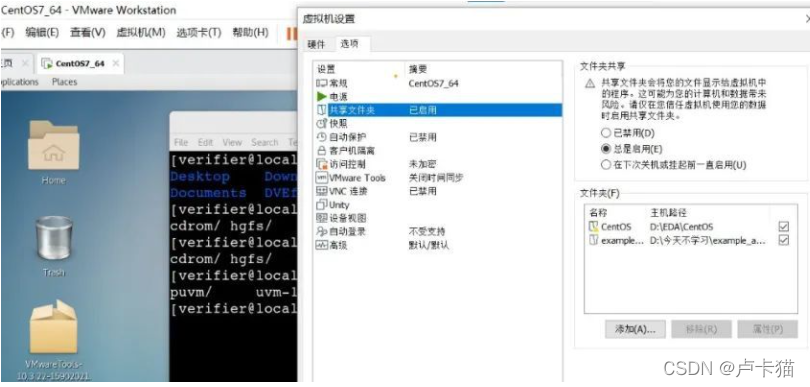The height and width of the screenshot is (387, 810).
Task: Select the 自动登录 row label
Action: [347, 231]
